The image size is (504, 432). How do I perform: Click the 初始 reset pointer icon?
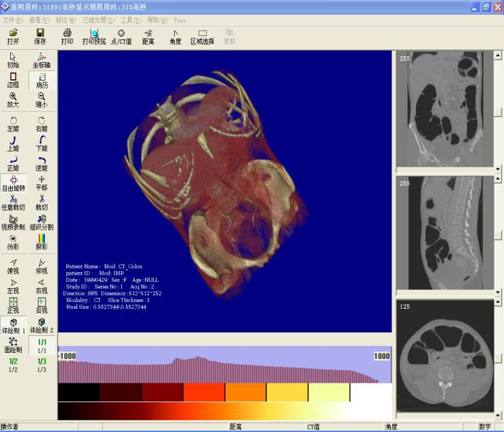point(13,61)
